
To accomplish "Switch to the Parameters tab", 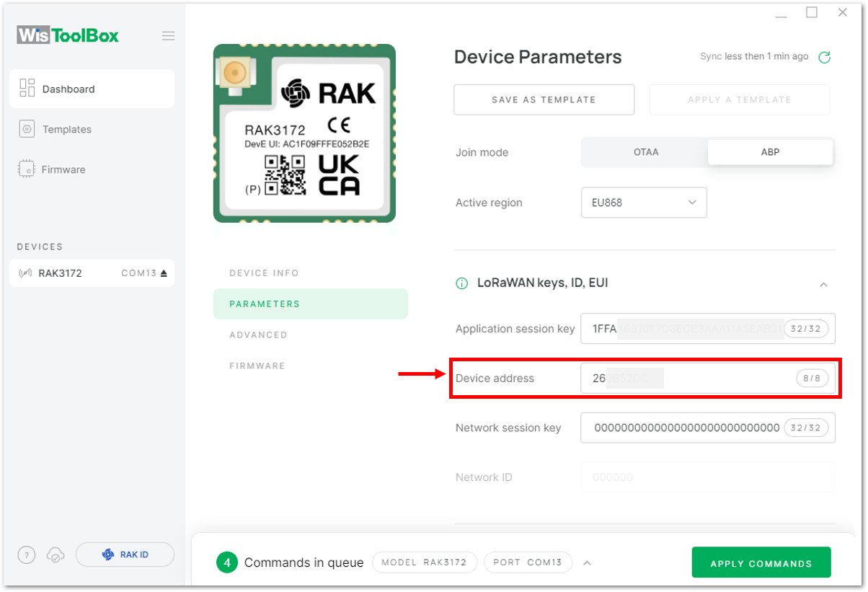I will coord(311,304).
